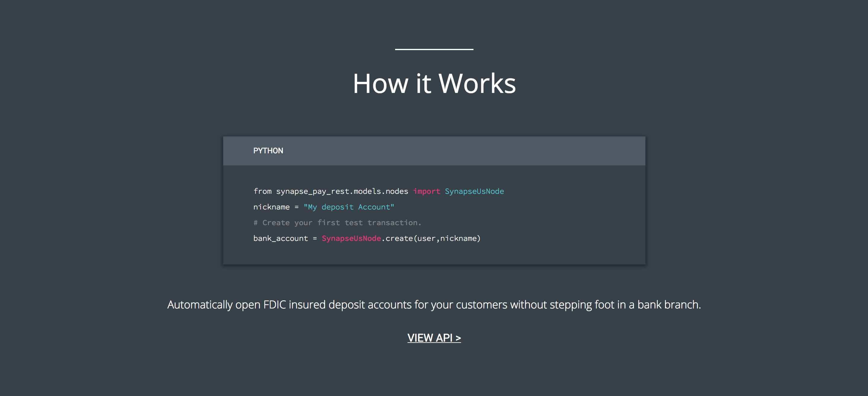Viewport: 868px width, 396px height.
Task: Click the from keyword in code
Action: [x=262, y=191]
